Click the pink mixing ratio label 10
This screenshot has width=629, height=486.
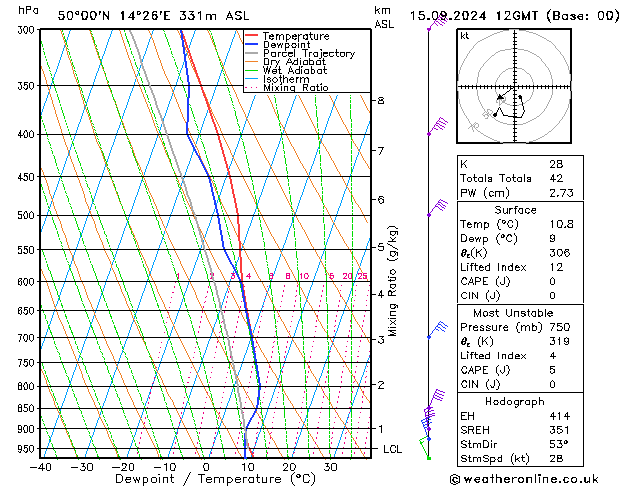304,276
